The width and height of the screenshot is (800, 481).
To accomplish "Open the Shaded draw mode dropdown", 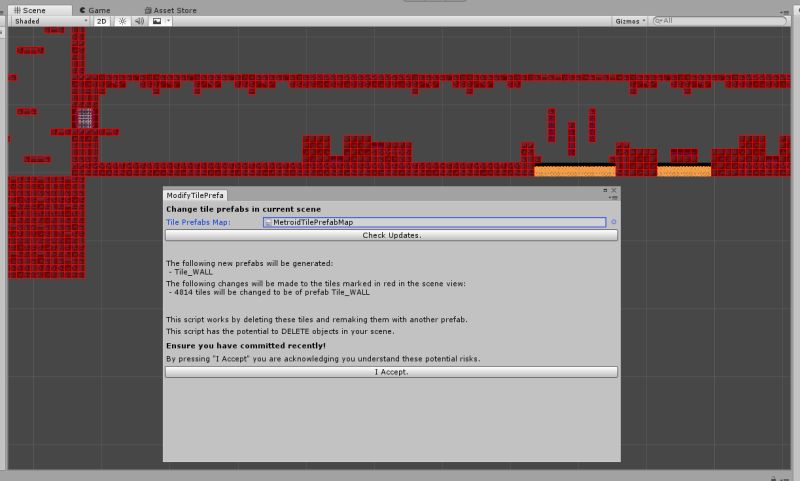I will click(50, 21).
